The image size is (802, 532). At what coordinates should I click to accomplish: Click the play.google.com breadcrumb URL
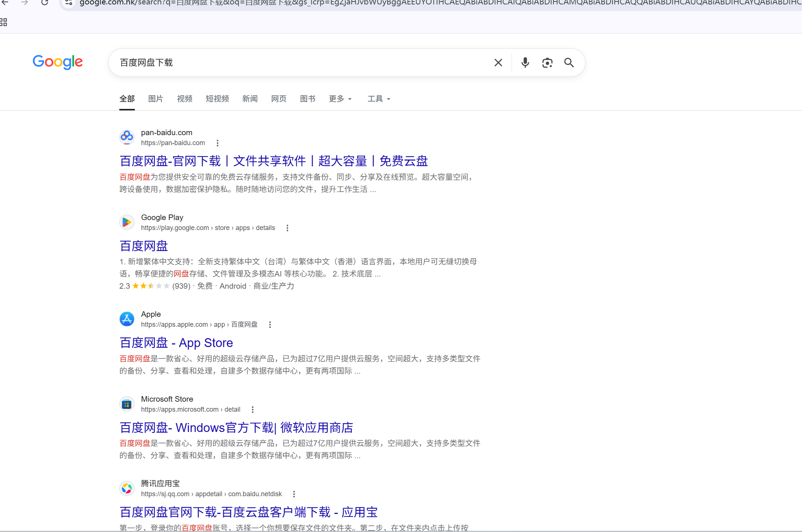[x=208, y=228]
